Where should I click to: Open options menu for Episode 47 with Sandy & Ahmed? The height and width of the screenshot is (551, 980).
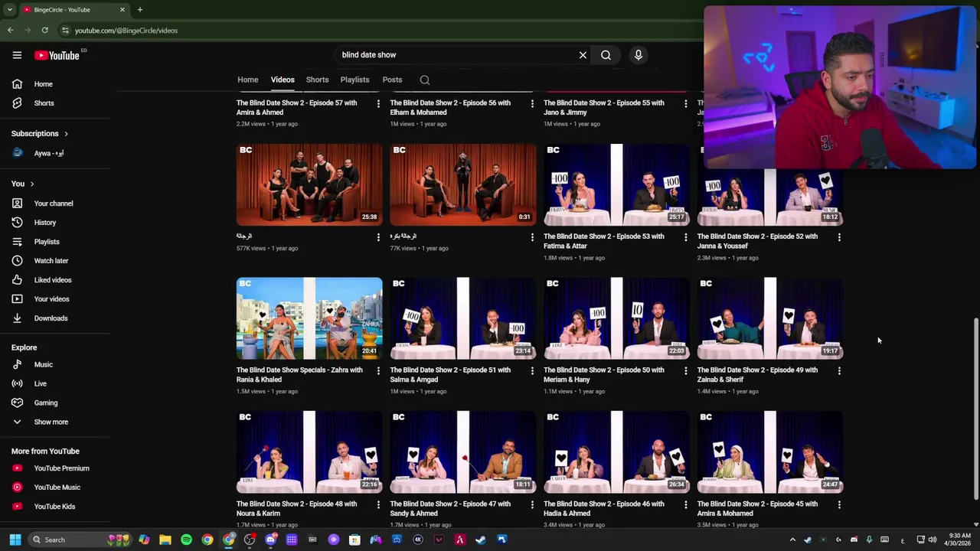532,504
